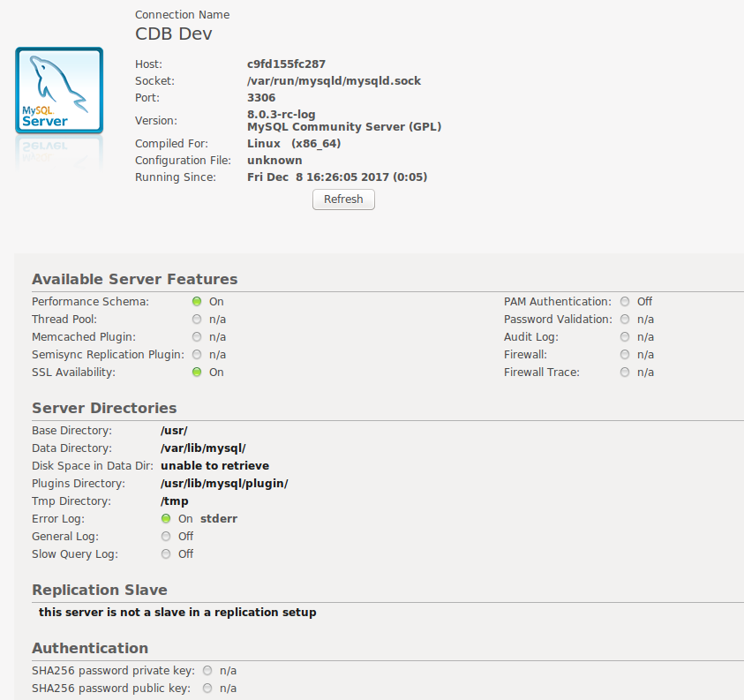Click the port value 3306

click(261, 98)
